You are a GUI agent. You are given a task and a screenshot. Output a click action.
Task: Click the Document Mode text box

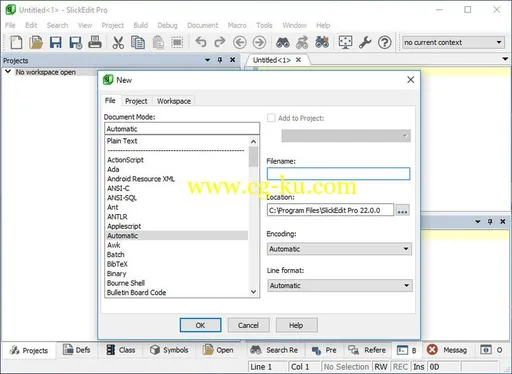click(182, 129)
